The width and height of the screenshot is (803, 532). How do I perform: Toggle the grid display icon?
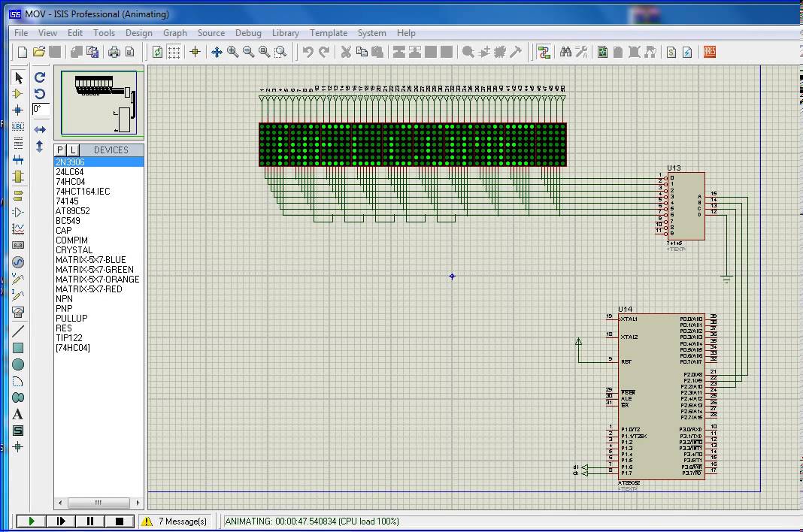point(174,52)
